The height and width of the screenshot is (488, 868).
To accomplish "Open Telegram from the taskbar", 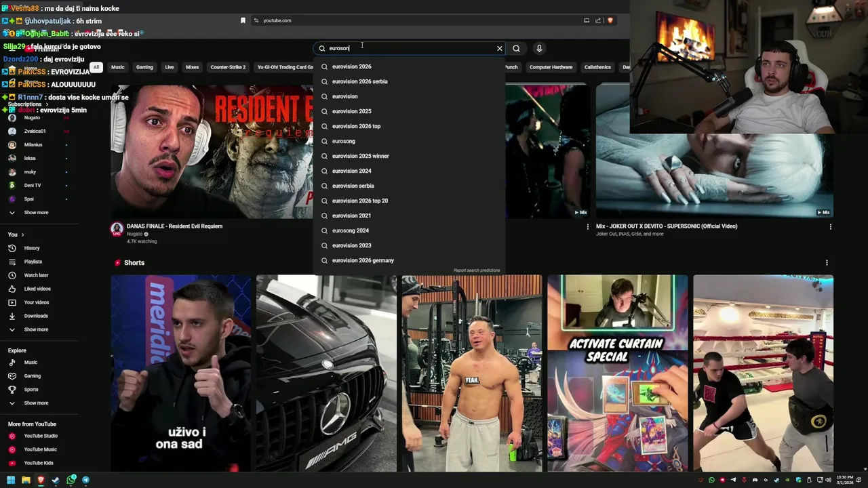I will click(x=85, y=480).
